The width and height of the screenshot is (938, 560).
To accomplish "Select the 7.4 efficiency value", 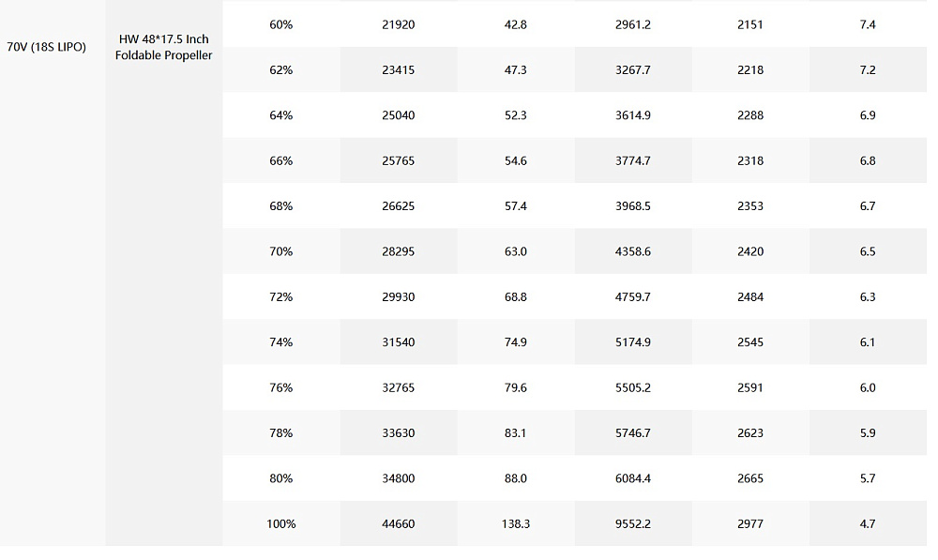I will click(x=868, y=24).
